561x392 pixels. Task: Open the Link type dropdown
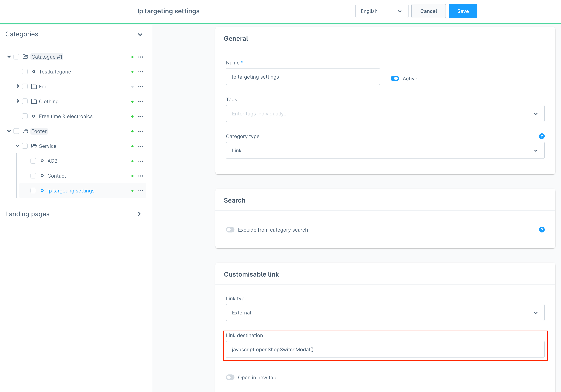pyautogui.click(x=385, y=312)
